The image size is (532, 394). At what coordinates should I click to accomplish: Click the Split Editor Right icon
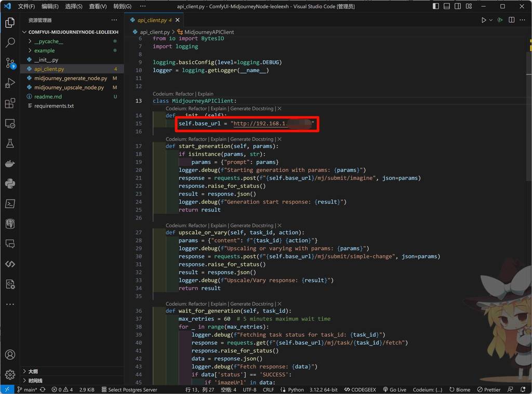click(511, 20)
